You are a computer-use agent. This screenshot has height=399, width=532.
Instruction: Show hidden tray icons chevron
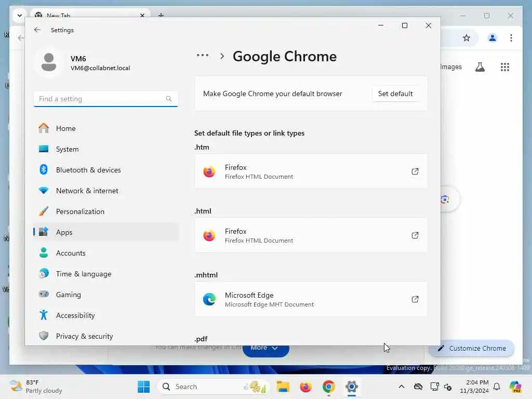401,387
